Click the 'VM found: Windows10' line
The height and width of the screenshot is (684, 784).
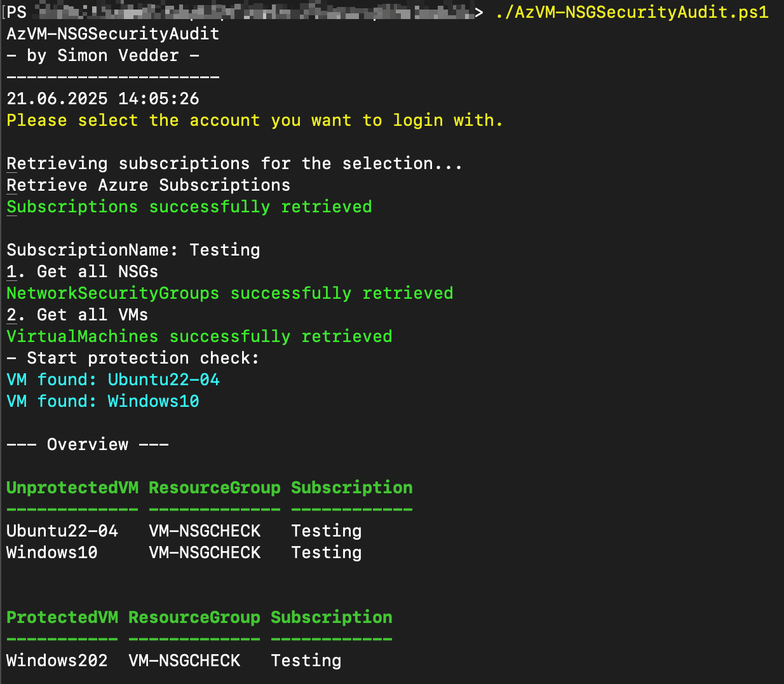click(x=103, y=401)
